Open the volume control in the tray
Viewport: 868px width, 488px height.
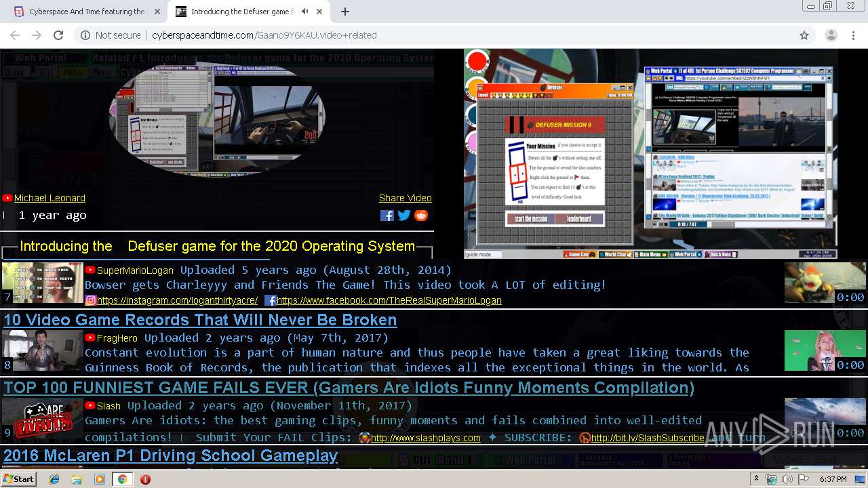click(787, 479)
